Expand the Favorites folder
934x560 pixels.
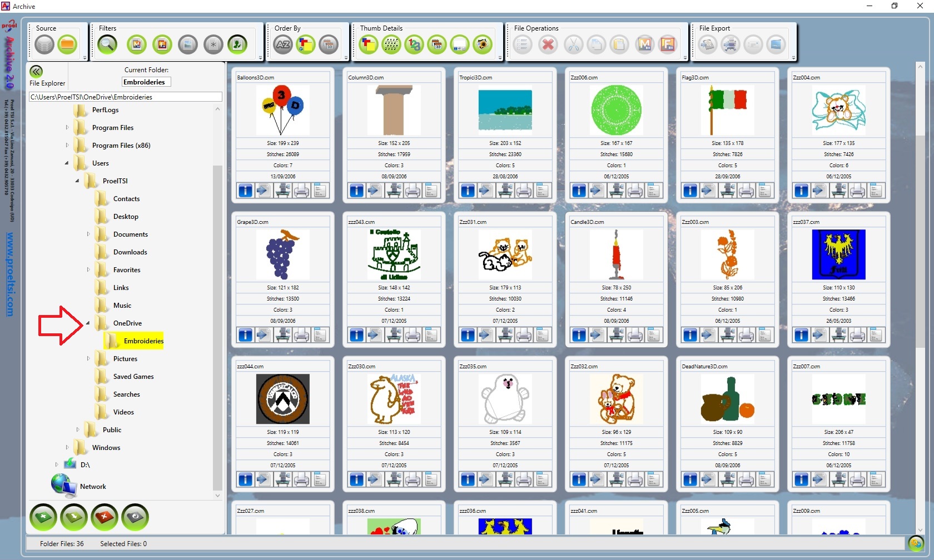88,269
